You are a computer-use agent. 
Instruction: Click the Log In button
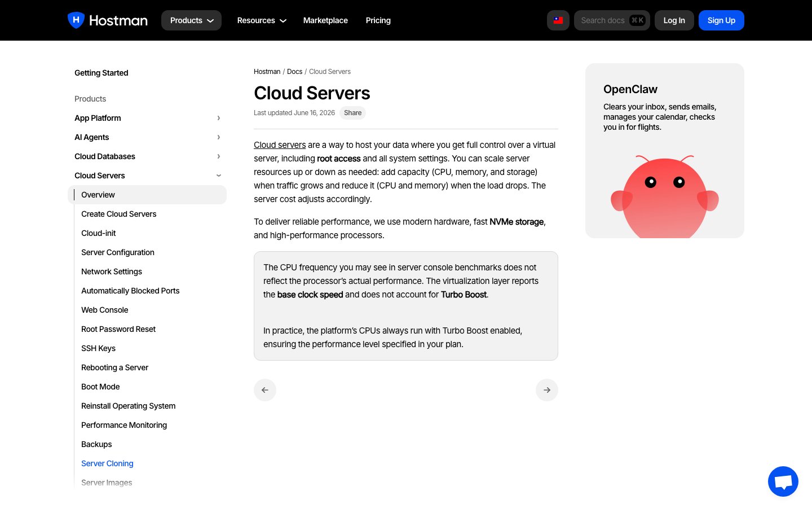674,20
